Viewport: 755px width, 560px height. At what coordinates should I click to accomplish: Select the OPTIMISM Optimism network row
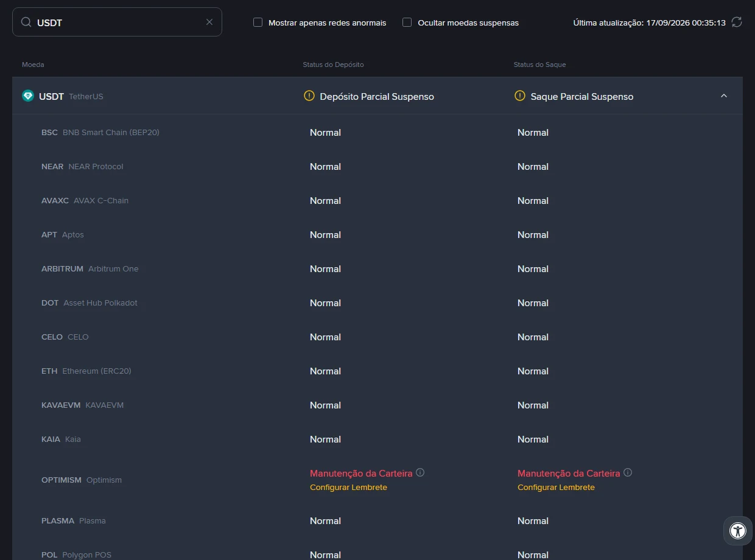point(377,480)
